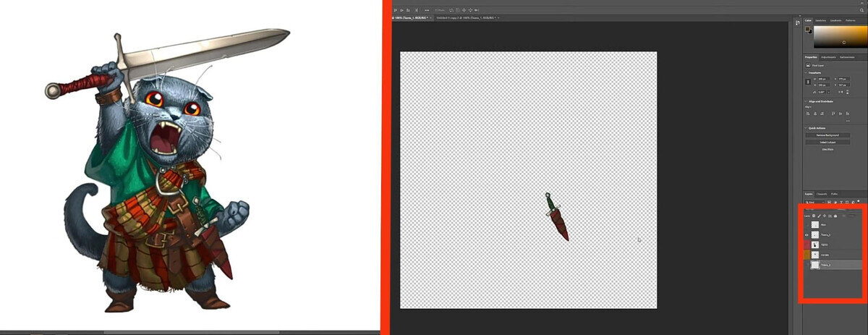Click the width (W) field in Transform
The width and height of the screenshot is (868, 335).
coord(825,78)
